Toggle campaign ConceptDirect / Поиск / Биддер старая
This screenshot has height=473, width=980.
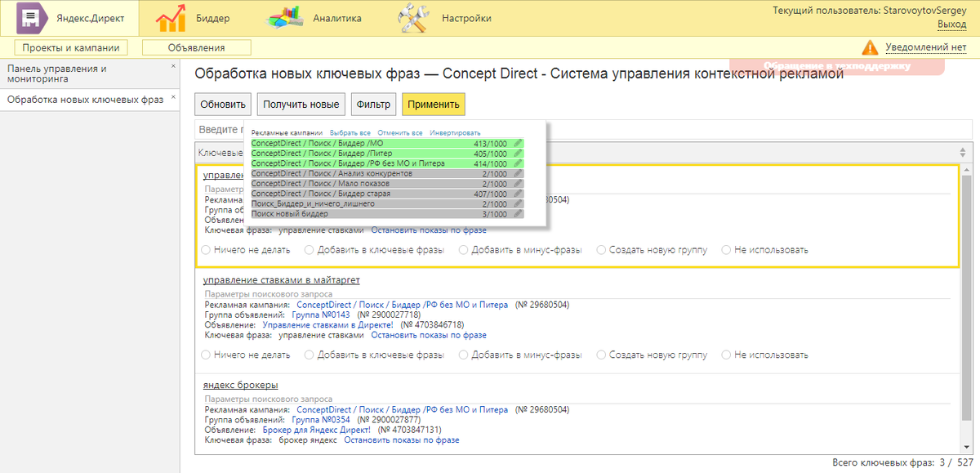pyautogui.click(x=387, y=194)
